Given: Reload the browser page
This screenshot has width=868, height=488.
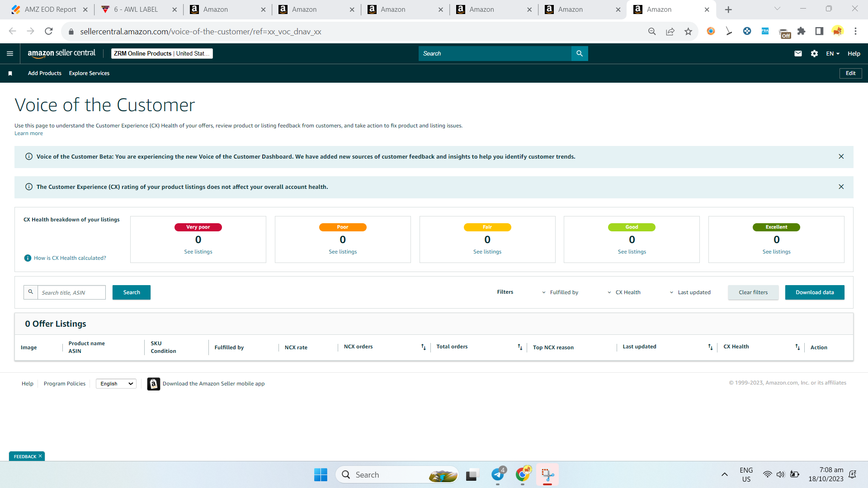Looking at the screenshot, I should (49, 31).
